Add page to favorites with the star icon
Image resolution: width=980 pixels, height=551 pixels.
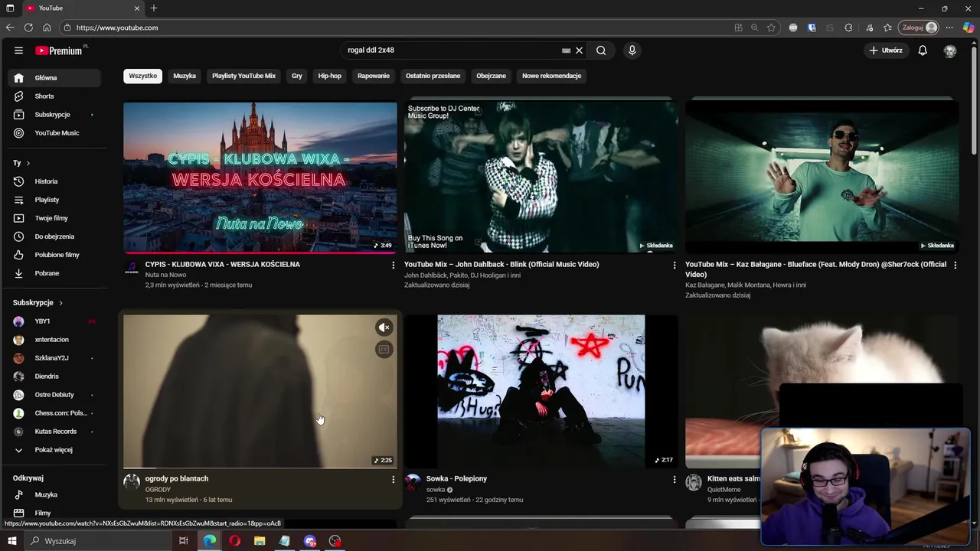[x=771, y=28]
